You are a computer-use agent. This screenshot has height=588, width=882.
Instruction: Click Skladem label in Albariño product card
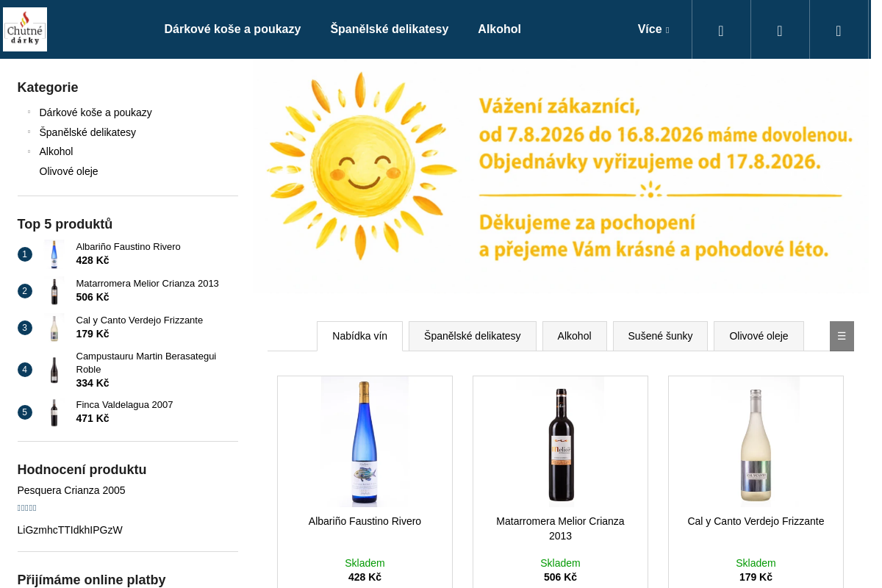click(x=365, y=563)
